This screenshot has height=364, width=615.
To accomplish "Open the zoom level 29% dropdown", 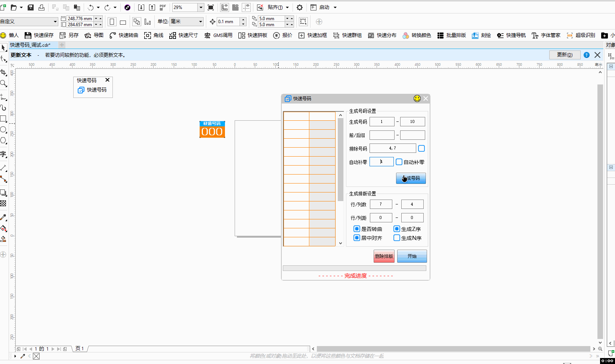I will [201, 7].
